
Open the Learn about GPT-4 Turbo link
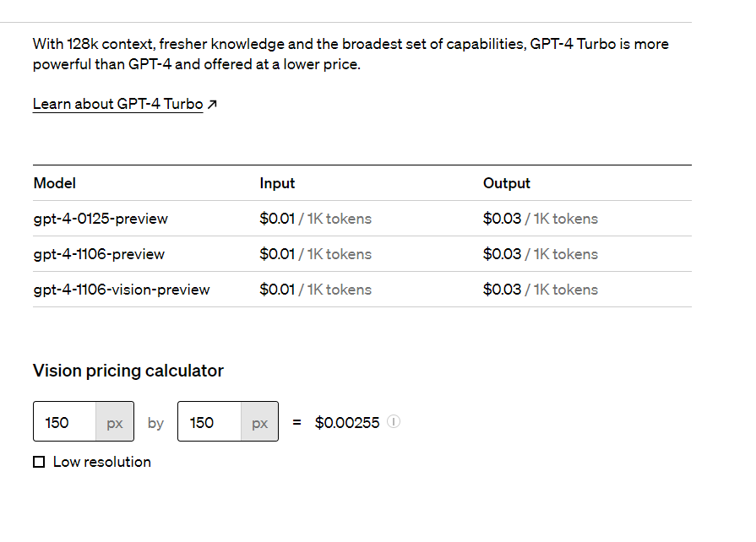click(x=117, y=104)
